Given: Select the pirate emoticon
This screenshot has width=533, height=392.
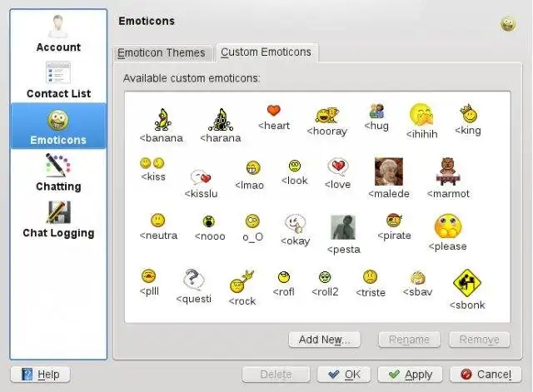Looking at the screenshot, I should click(x=394, y=221).
